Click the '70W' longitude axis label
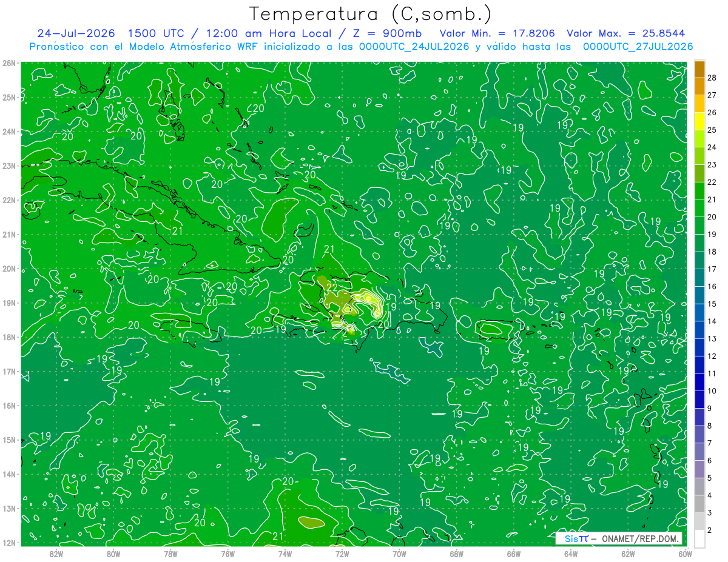This screenshot has height=562, width=728. coord(399,554)
